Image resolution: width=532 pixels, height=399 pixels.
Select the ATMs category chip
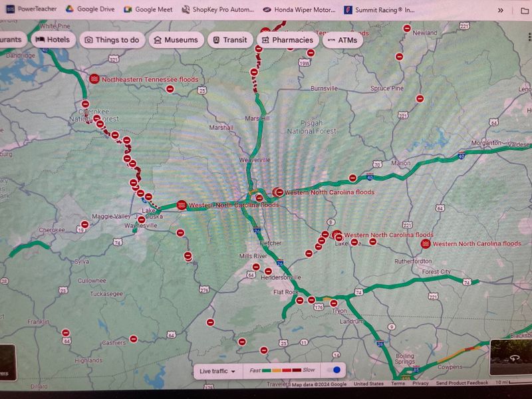pyautogui.click(x=342, y=40)
